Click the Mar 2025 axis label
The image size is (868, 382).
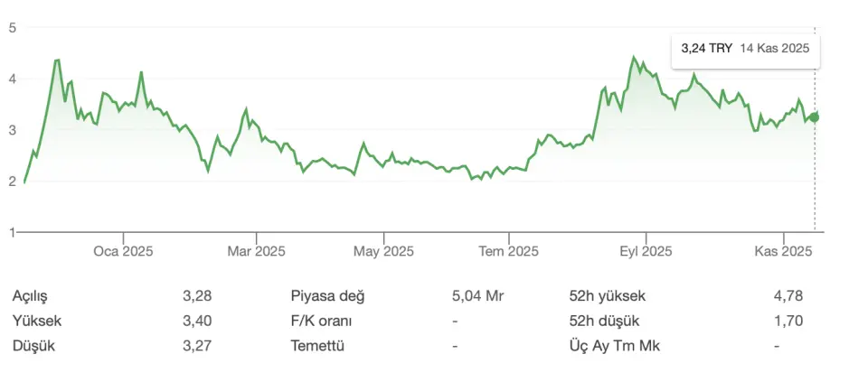(256, 250)
